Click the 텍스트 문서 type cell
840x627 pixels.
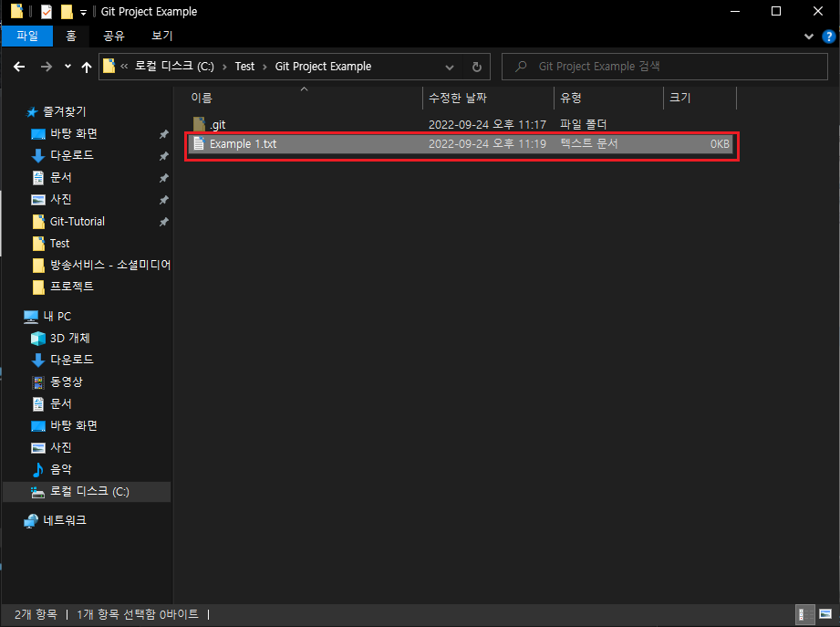pos(589,143)
